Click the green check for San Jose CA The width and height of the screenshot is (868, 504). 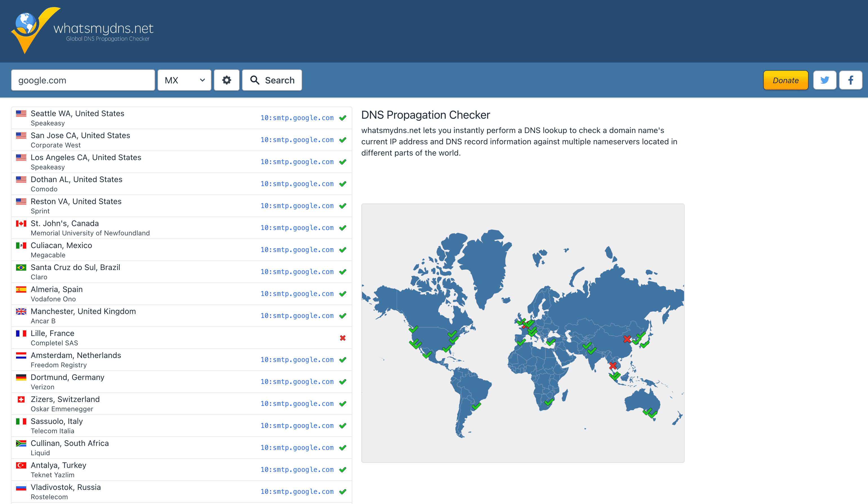[343, 140]
